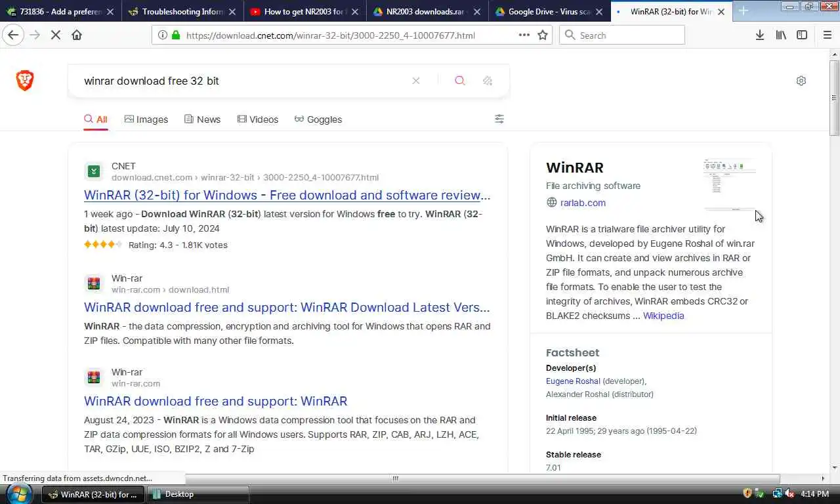This screenshot has width=840, height=504.
Task: Click the 4.3 star rating stars
Action: coord(103,245)
